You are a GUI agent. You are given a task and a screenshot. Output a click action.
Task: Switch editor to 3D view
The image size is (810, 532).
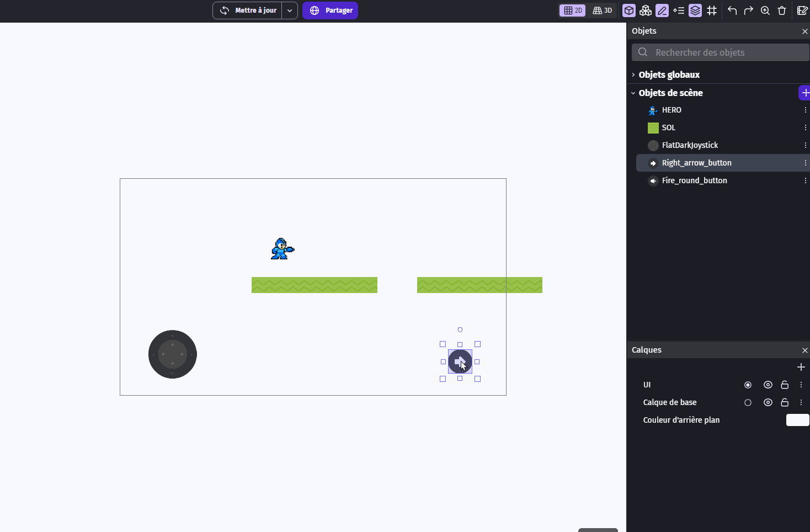tap(603, 10)
